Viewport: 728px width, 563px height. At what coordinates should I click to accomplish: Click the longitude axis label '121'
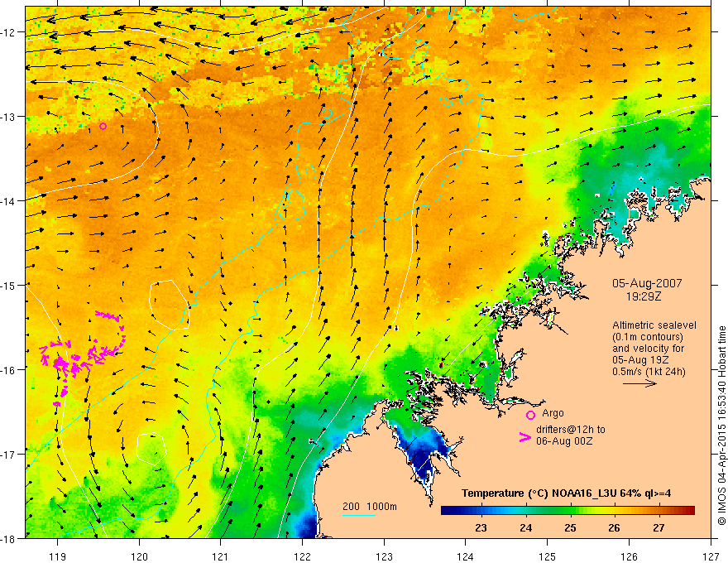[x=221, y=556]
